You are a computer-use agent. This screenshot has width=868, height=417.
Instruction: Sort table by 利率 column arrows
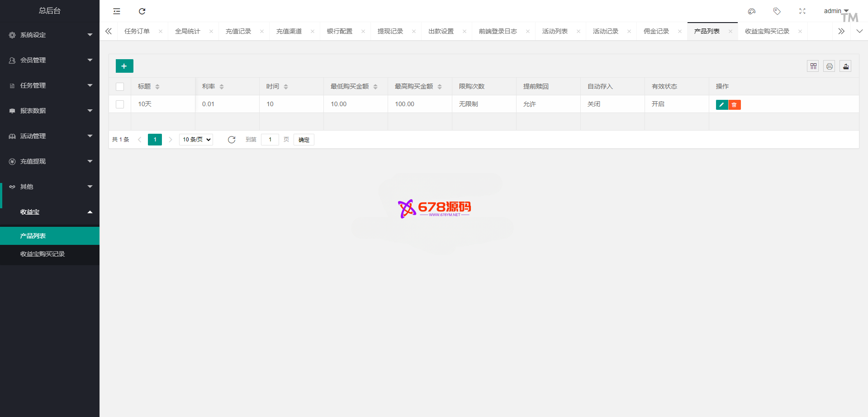(x=222, y=87)
